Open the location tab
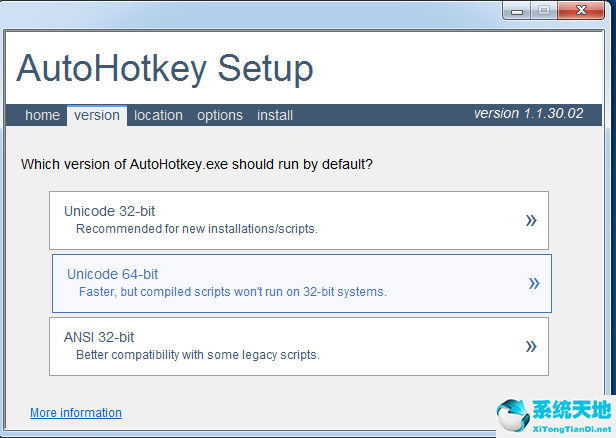Image resolution: width=616 pixels, height=438 pixels. (x=158, y=115)
